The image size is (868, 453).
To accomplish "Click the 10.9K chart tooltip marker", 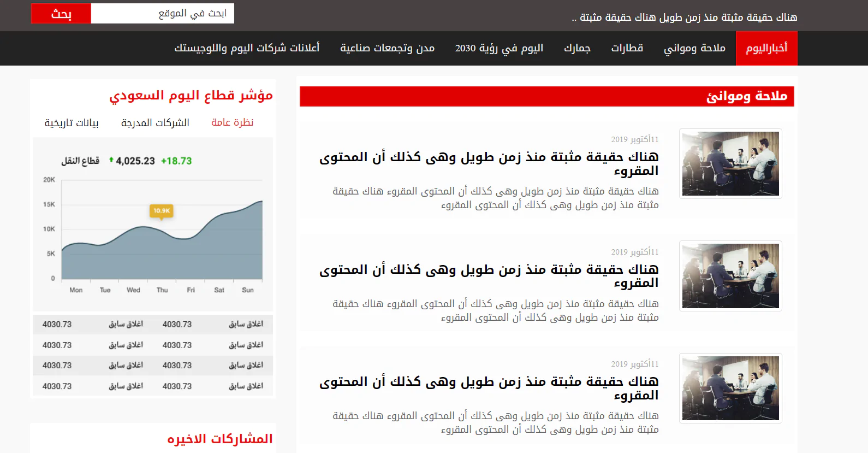I will point(161,211).
